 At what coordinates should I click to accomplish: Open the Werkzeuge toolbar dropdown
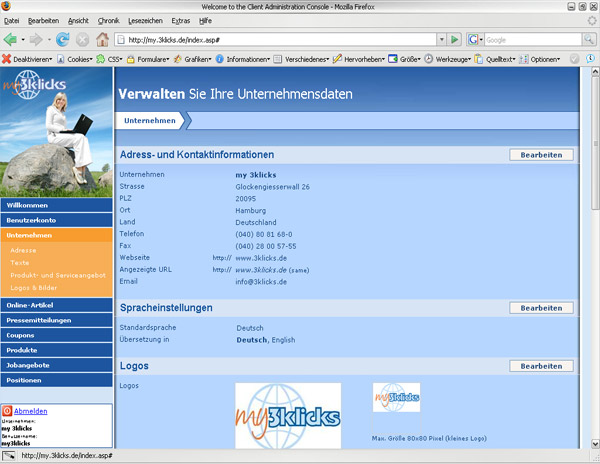[x=448, y=59]
